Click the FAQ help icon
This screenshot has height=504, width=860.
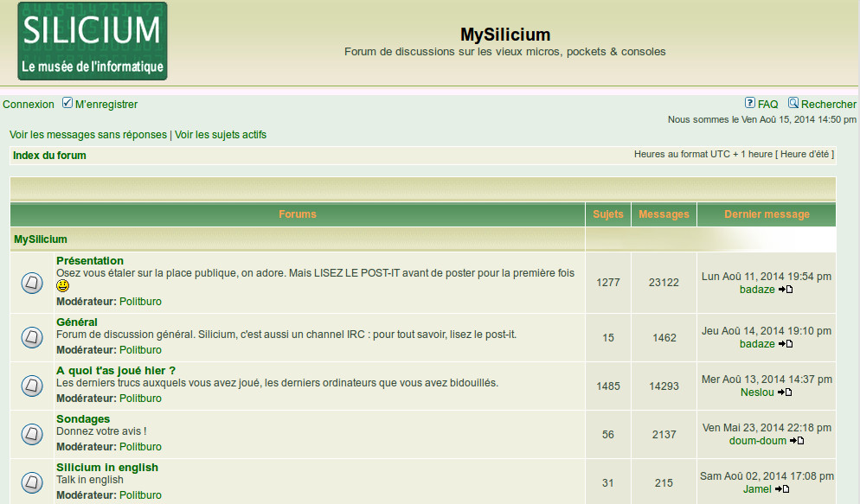point(750,103)
